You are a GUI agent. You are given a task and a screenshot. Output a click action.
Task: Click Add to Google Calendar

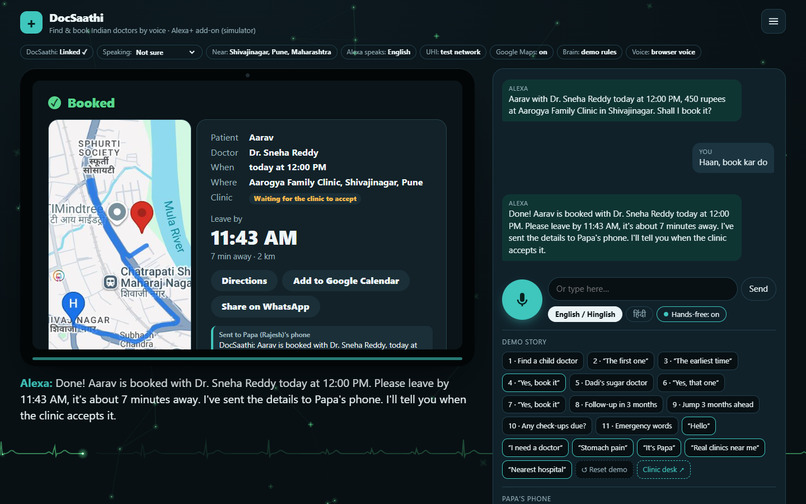click(x=346, y=281)
